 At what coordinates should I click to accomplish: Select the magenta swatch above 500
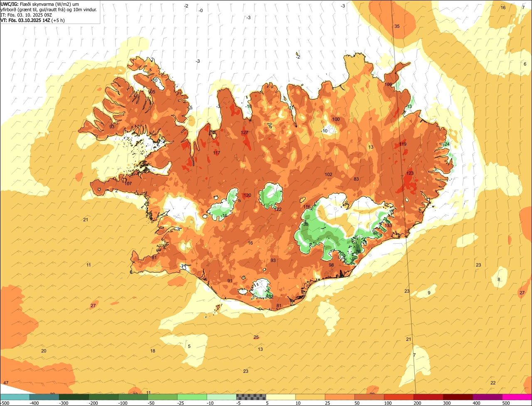(x=517, y=397)
